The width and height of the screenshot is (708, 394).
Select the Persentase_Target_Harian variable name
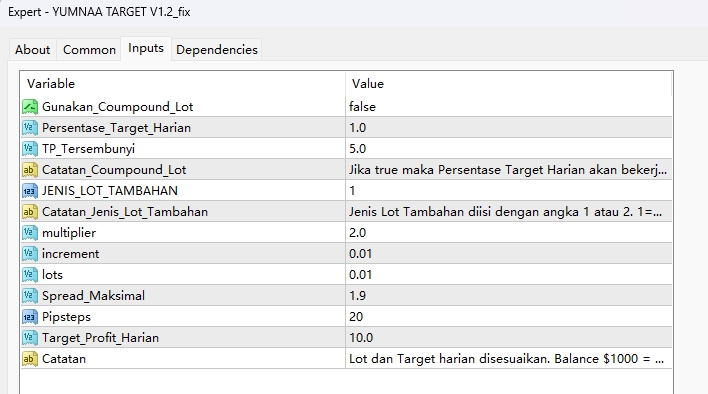coord(116,128)
